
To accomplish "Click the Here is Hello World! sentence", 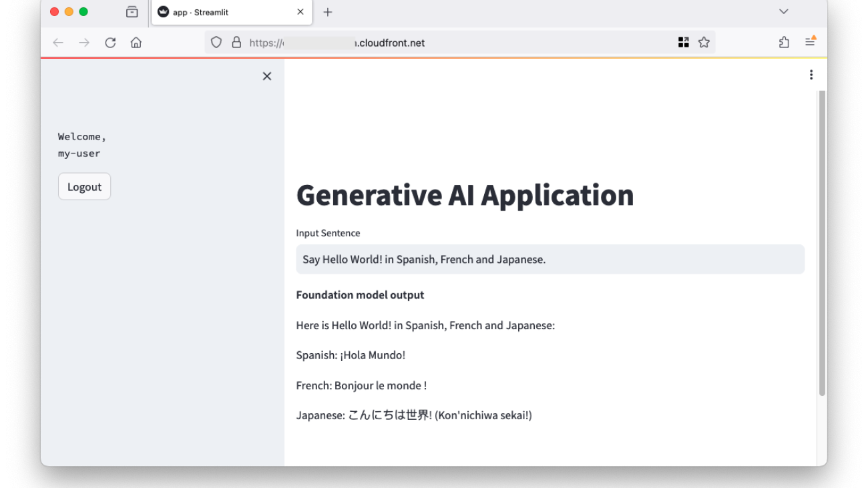I will point(425,326).
